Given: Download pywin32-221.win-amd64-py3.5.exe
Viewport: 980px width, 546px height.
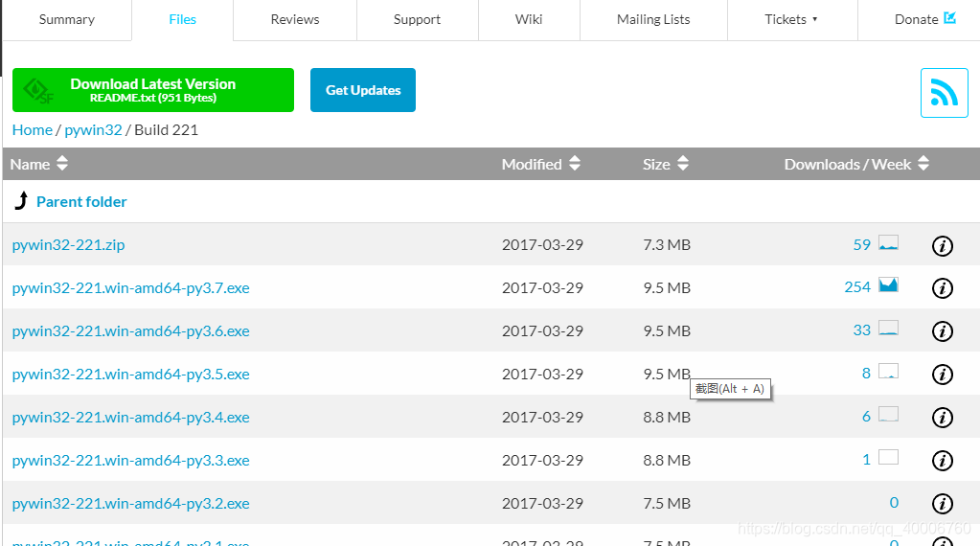Looking at the screenshot, I should coord(130,375).
